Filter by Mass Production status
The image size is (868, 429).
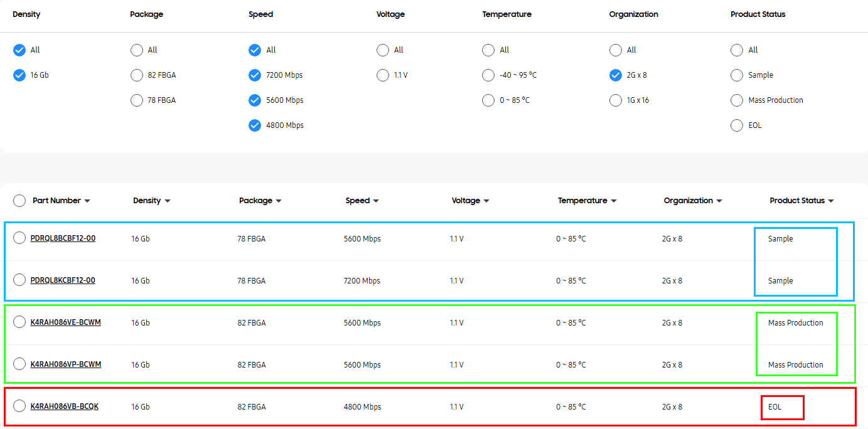(x=737, y=100)
